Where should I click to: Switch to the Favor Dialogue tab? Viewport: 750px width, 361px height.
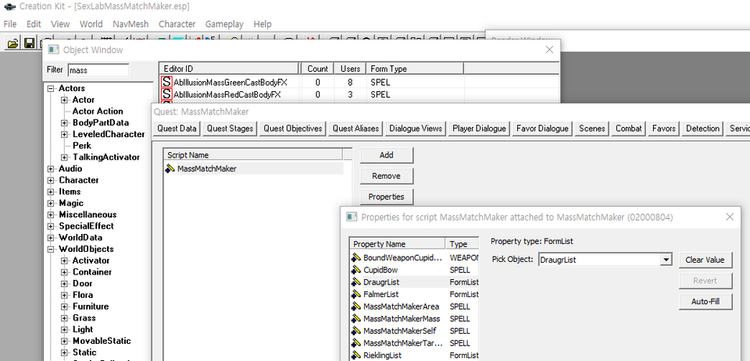click(542, 128)
